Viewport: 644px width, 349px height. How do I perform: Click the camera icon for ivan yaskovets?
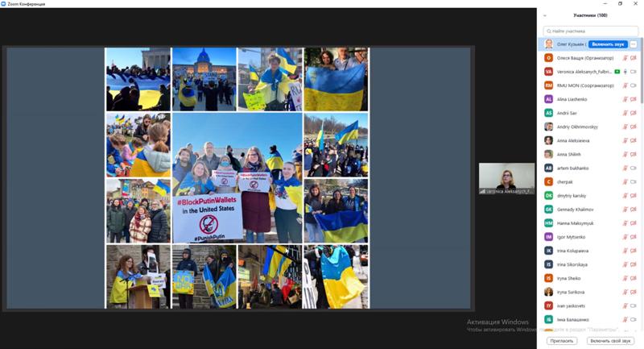click(634, 305)
